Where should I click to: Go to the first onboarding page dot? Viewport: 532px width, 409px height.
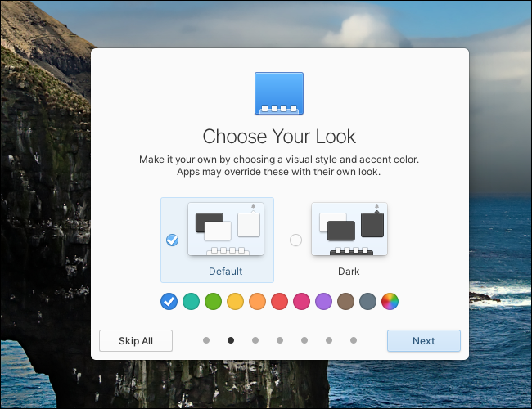tap(206, 340)
